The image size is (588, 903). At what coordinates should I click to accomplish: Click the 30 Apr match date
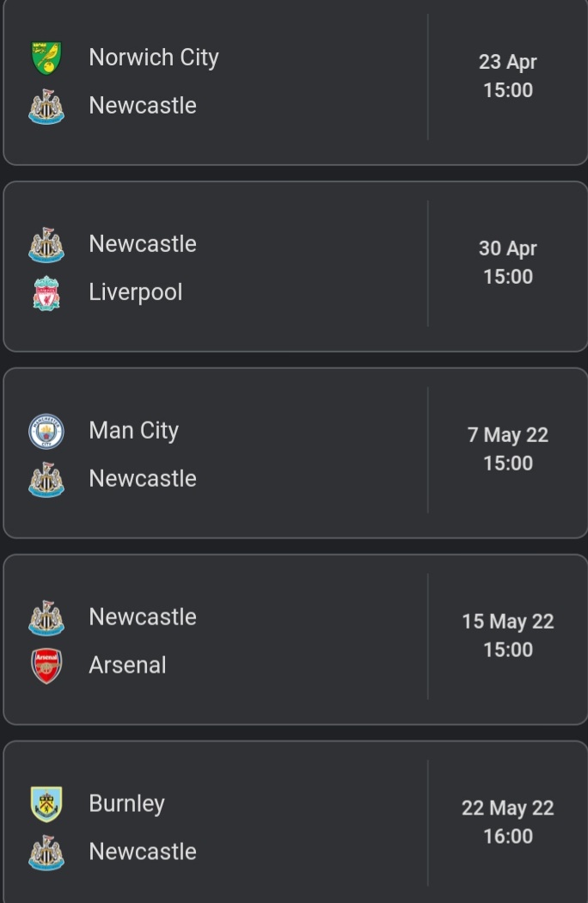click(507, 249)
